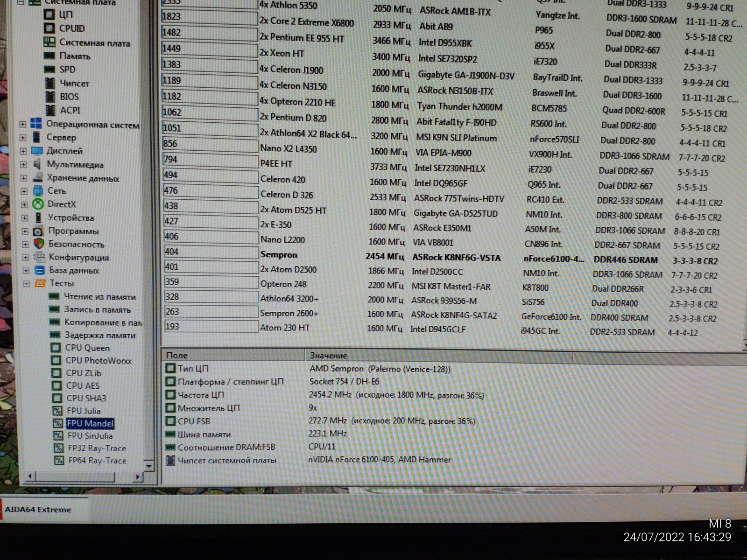Expand the Устройства tree node
This screenshot has width=747, height=560.
25,218
